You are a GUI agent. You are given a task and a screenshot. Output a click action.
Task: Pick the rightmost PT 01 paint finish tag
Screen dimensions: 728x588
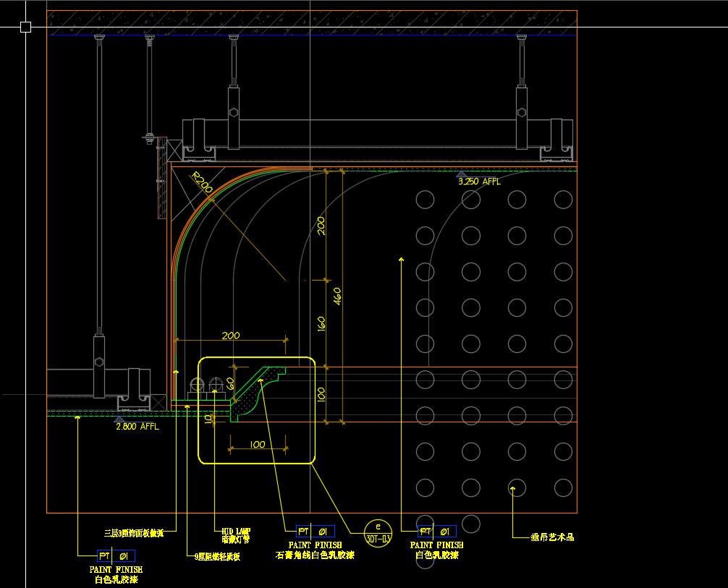point(437,532)
